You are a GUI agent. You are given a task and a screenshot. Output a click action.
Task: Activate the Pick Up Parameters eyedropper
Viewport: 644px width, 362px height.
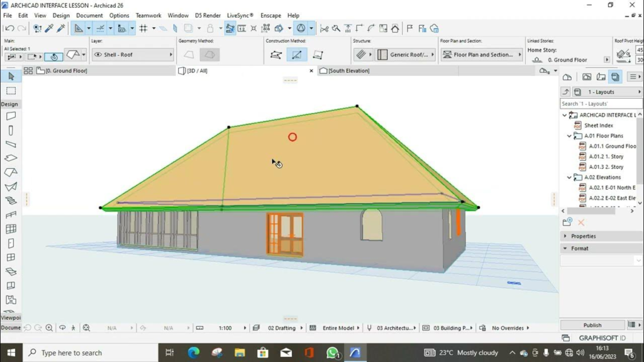pos(49,28)
